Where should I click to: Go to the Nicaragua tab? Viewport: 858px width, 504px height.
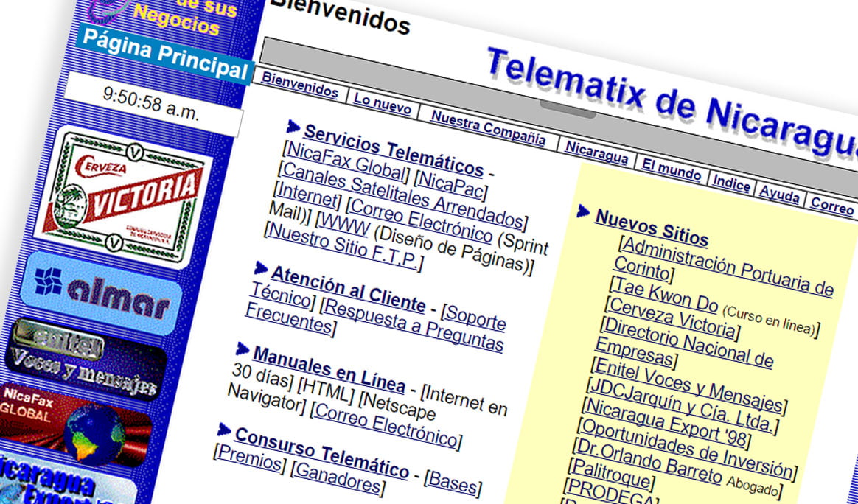pos(596,152)
